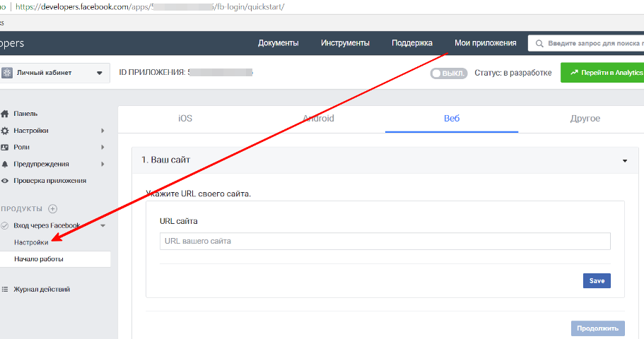The height and width of the screenshot is (339, 644).
Task: Click the URL вашего сайта input field
Action: pos(385,242)
